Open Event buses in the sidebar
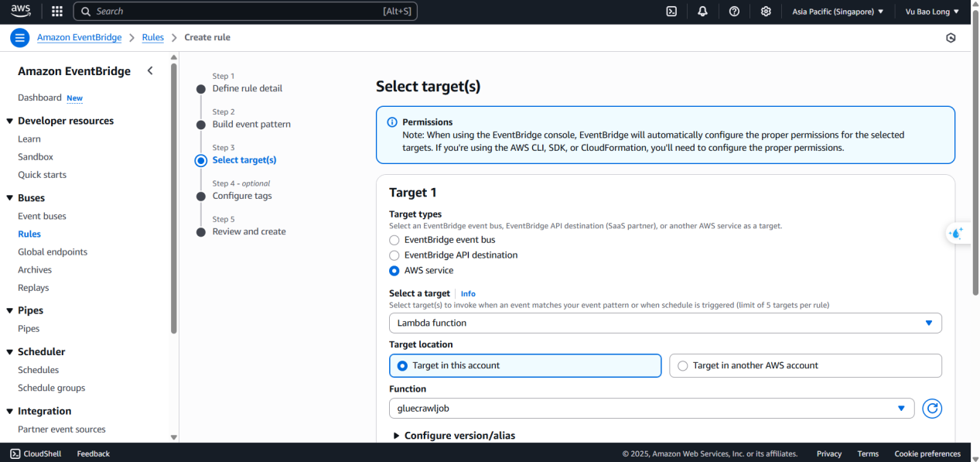The width and height of the screenshot is (980, 462). tap(43, 216)
